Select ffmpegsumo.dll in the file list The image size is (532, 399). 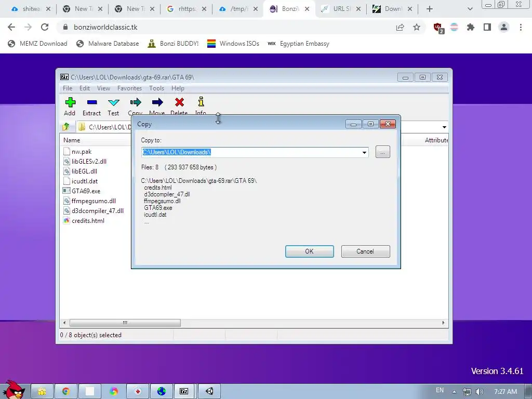[x=89, y=201]
